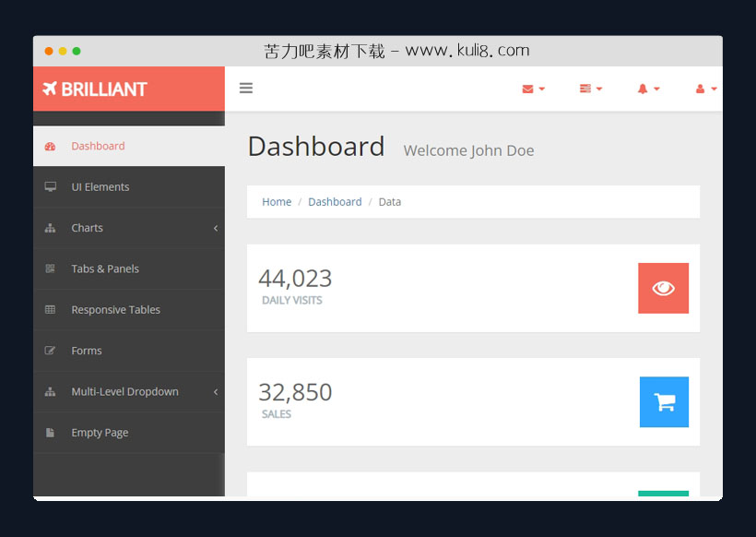756x537 pixels.
Task: Click the eye icon on Daily Visits card
Action: (x=663, y=288)
